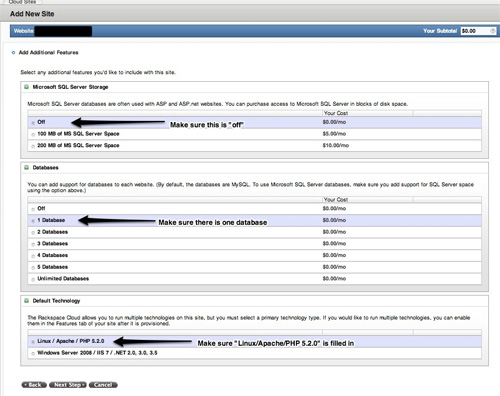Click the Add Additional Features bullet icon
The height and width of the screenshot is (396, 500).
(13, 53)
